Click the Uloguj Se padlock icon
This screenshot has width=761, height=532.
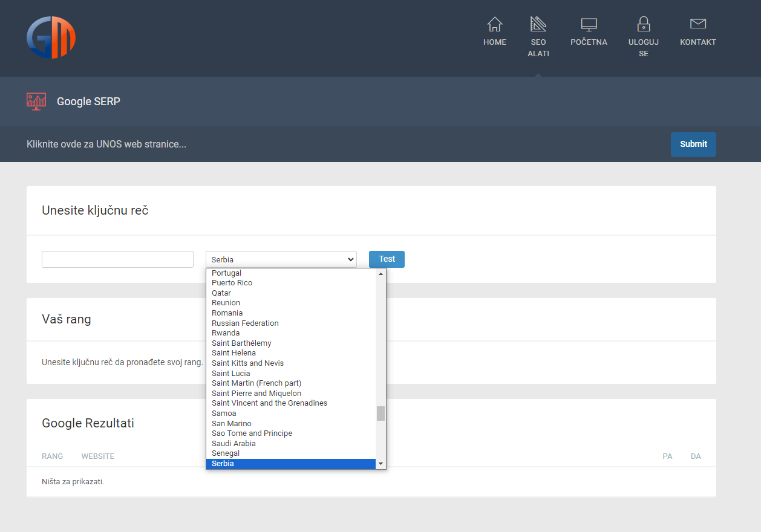click(643, 24)
